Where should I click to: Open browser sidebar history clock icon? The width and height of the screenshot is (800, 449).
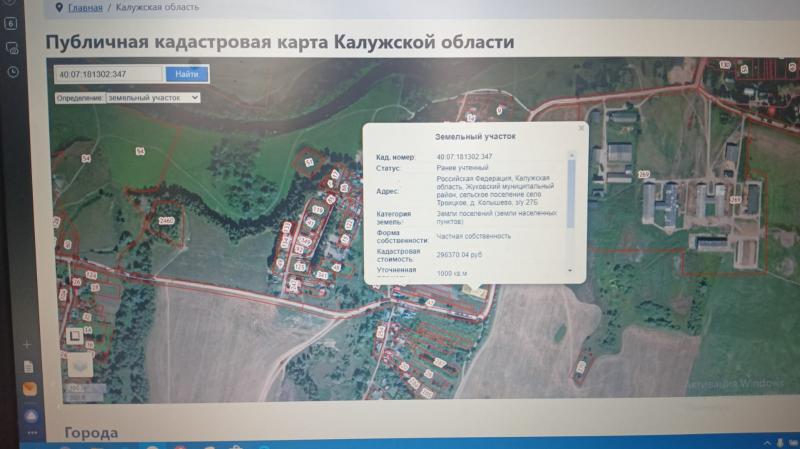click(x=13, y=72)
